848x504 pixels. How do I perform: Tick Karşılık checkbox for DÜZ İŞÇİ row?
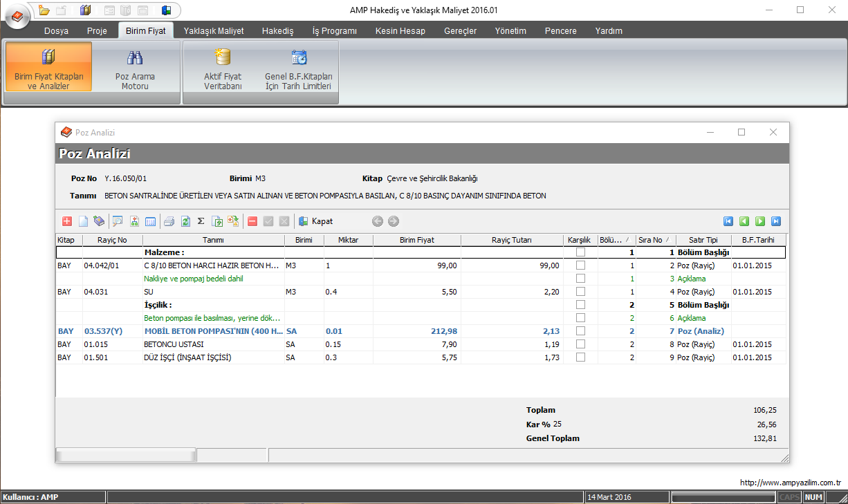(580, 357)
